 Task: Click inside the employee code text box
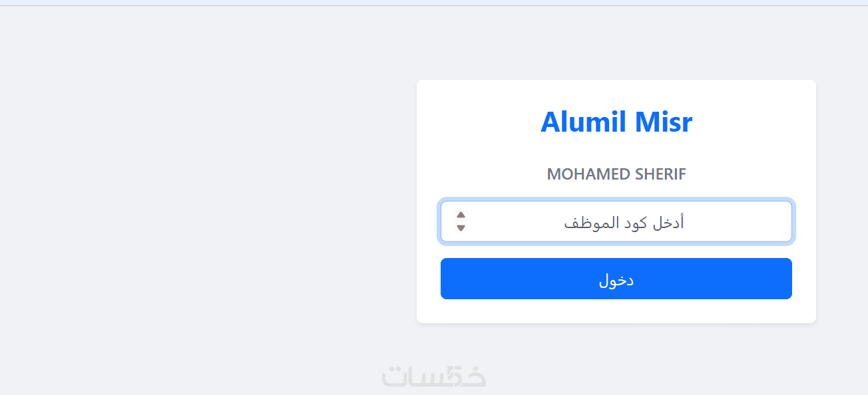[616, 222]
